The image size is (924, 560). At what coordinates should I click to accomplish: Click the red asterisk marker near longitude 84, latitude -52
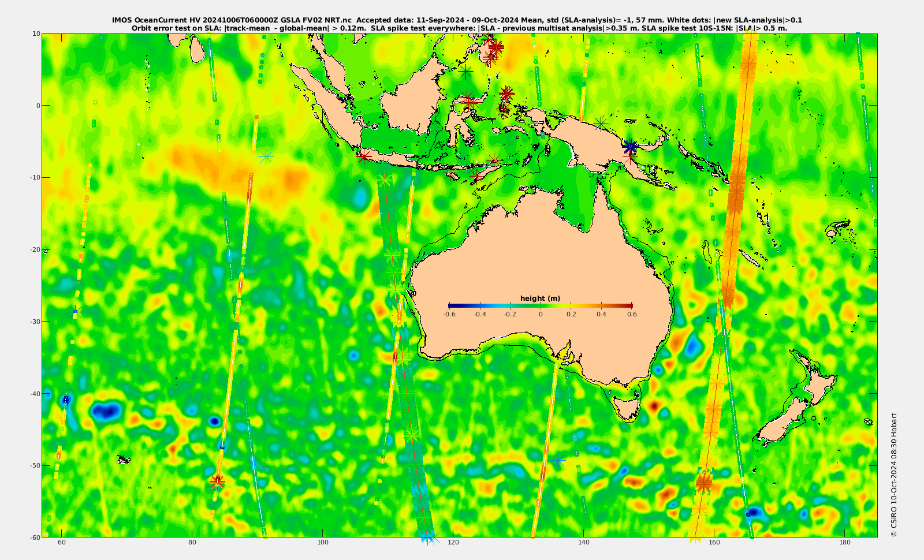coord(217,481)
